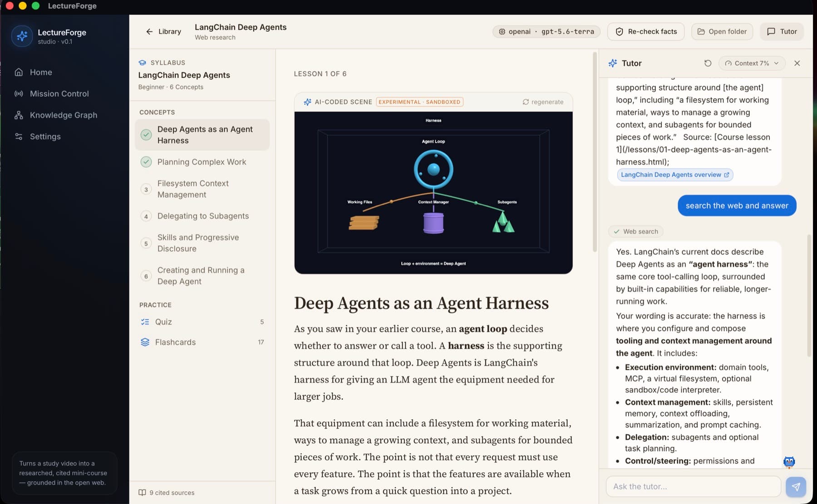Open the Context 7% dropdown
The image size is (817, 504).
(x=752, y=63)
